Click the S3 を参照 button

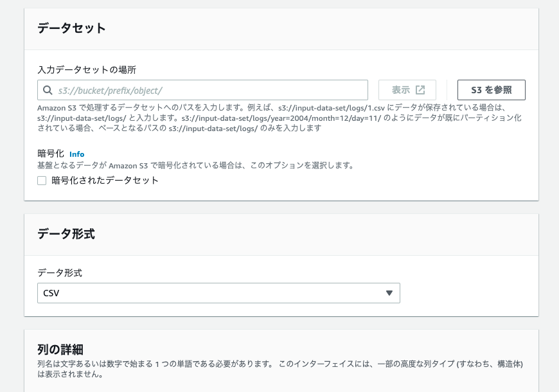pos(490,89)
